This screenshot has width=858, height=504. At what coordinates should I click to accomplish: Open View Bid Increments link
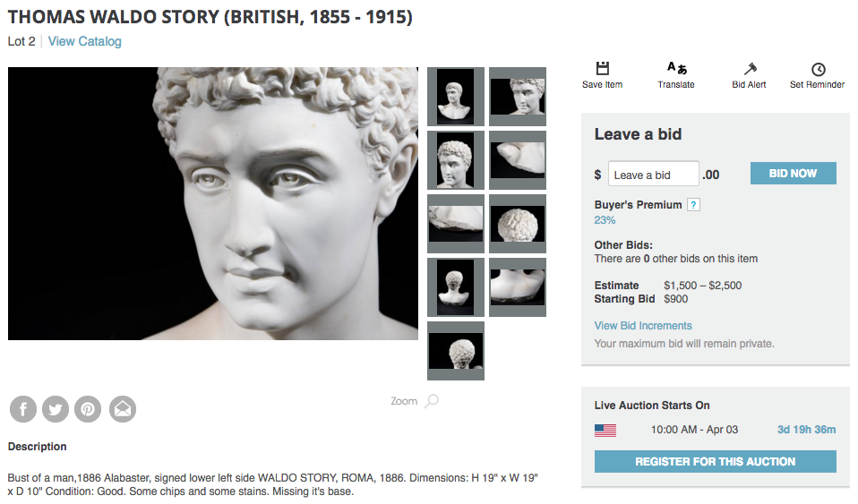[643, 326]
